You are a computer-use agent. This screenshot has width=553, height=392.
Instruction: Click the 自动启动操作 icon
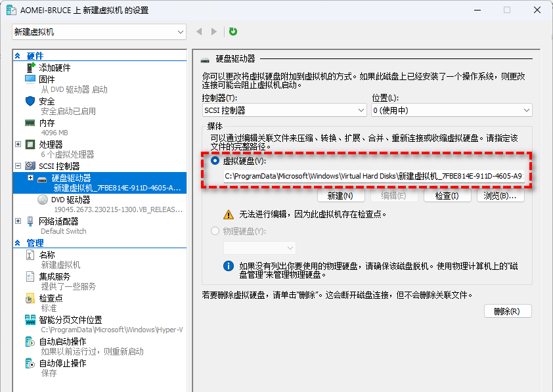(30, 341)
